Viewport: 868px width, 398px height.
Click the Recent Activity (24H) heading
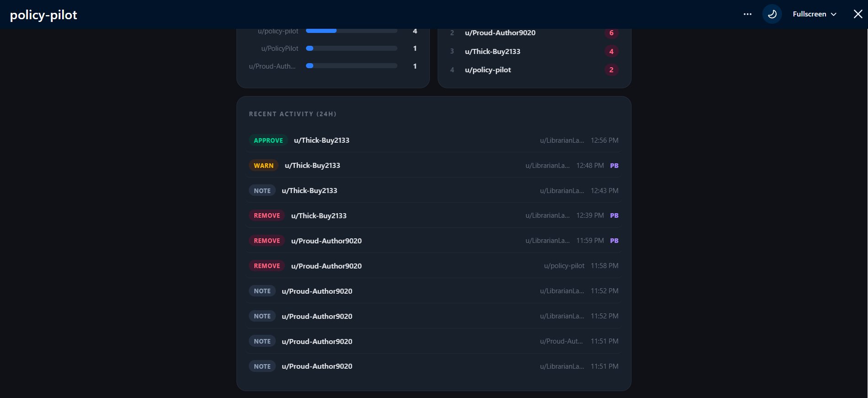293,114
